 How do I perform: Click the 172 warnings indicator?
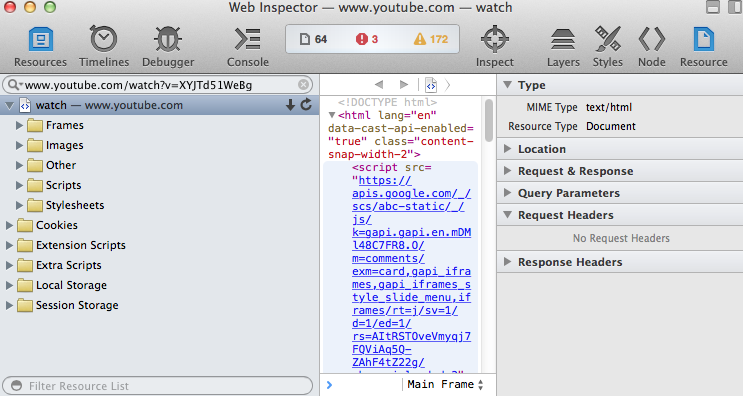coord(431,39)
